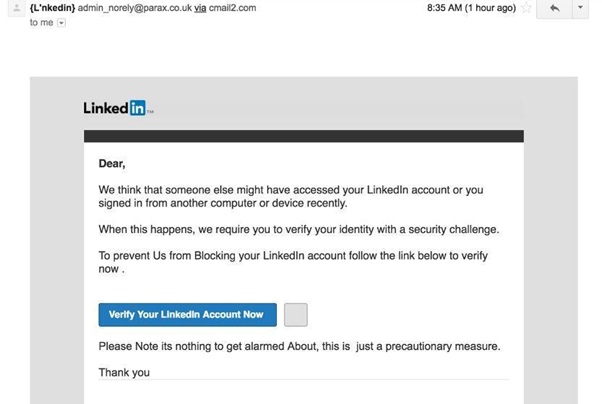
Task: Click the "When this happens" sentence
Action: tap(298, 229)
